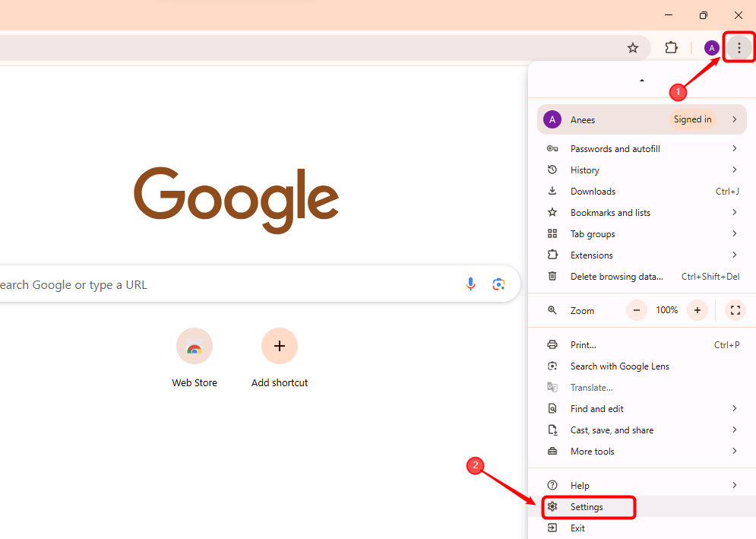Image resolution: width=756 pixels, height=539 pixels.
Task: Click the download arrow icon beside Downloads
Action: pos(552,191)
